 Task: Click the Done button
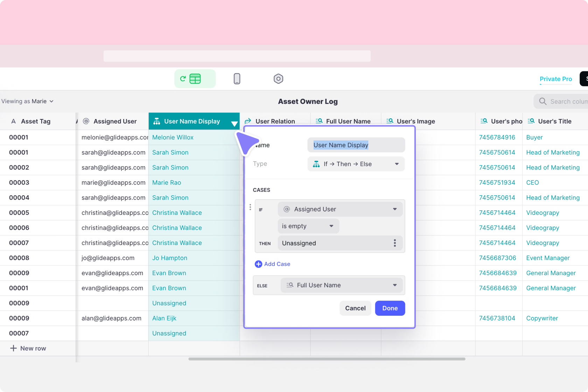click(390, 308)
